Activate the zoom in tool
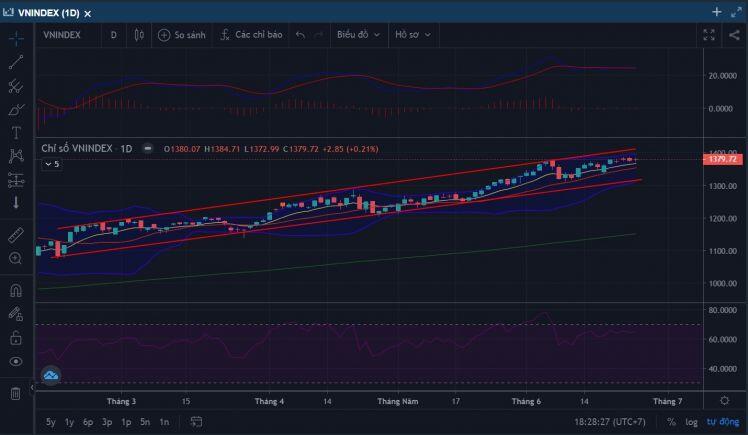The image size is (748, 435). click(x=16, y=258)
